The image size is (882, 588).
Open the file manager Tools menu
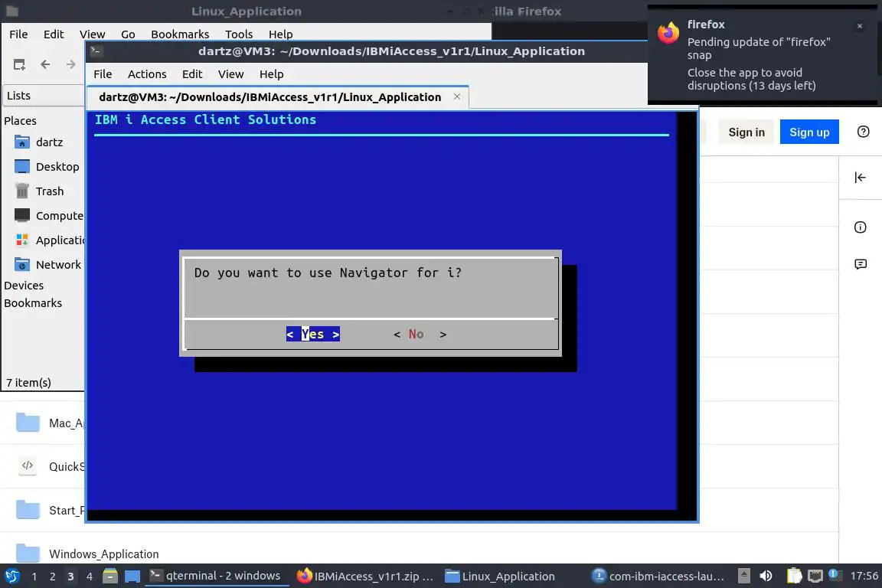point(239,34)
